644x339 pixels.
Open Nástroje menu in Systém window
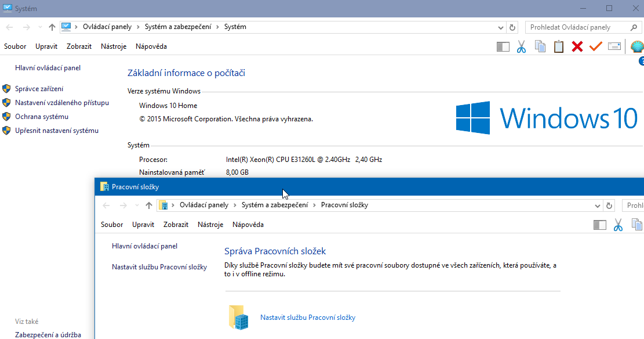point(114,46)
